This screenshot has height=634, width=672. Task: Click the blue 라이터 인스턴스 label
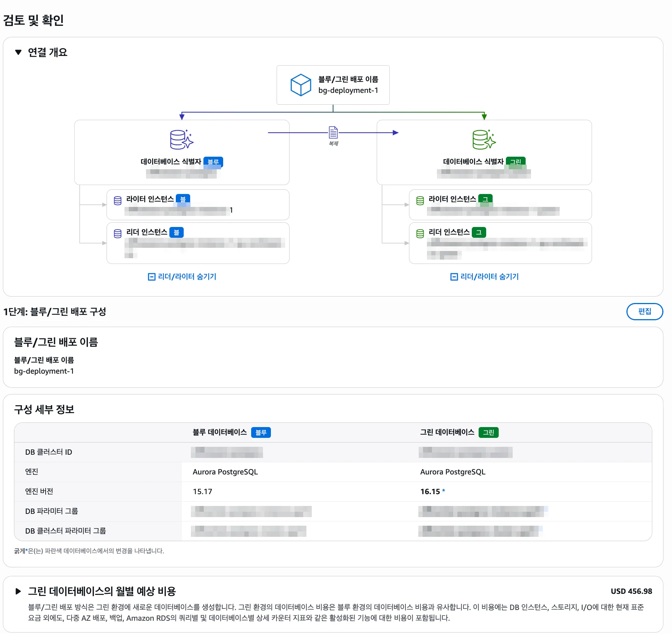pos(150,199)
